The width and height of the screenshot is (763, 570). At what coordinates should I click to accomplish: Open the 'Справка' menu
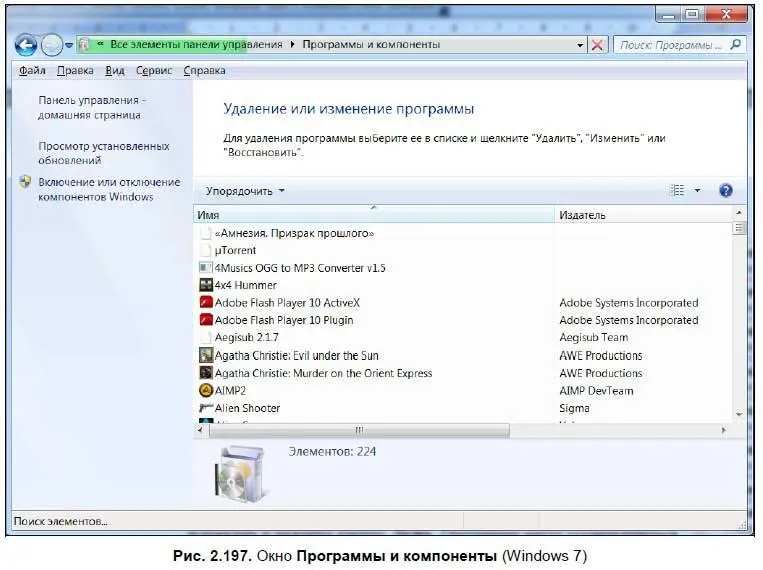point(204,71)
